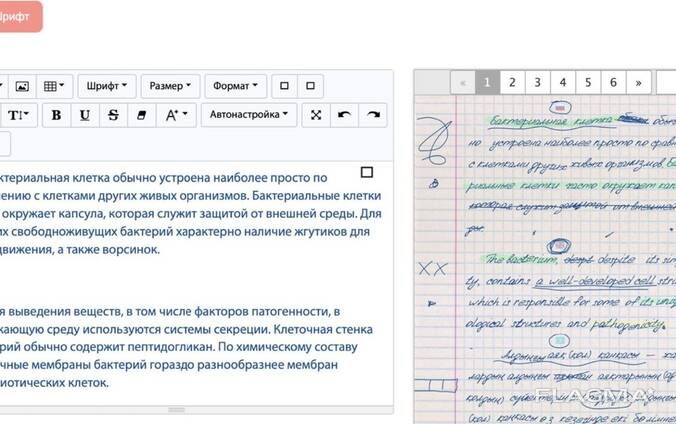Click the paragraph starting 'ктериальная клетка обычно'
676x424 pixels.
pos(190,214)
